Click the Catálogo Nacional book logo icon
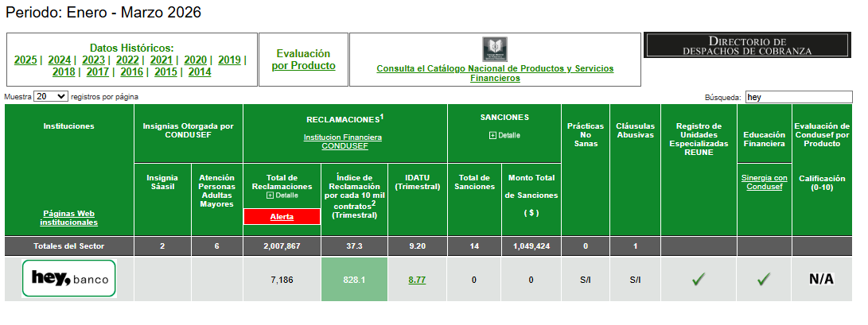868x325 pixels. [x=494, y=49]
